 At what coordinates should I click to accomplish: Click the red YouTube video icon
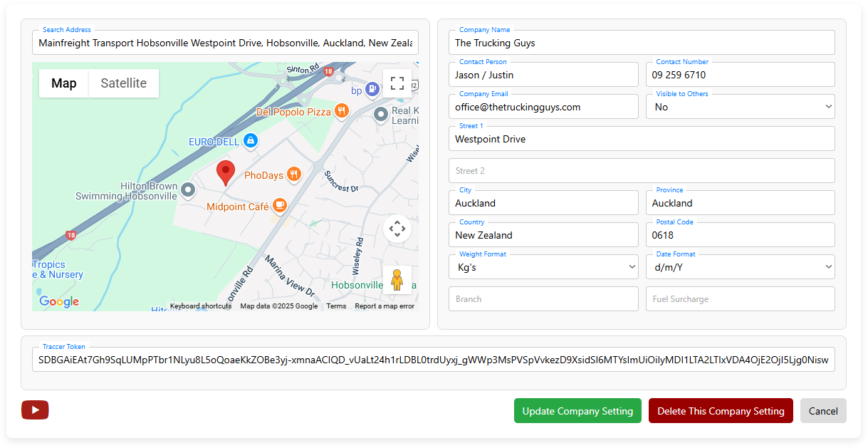point(35,410)
